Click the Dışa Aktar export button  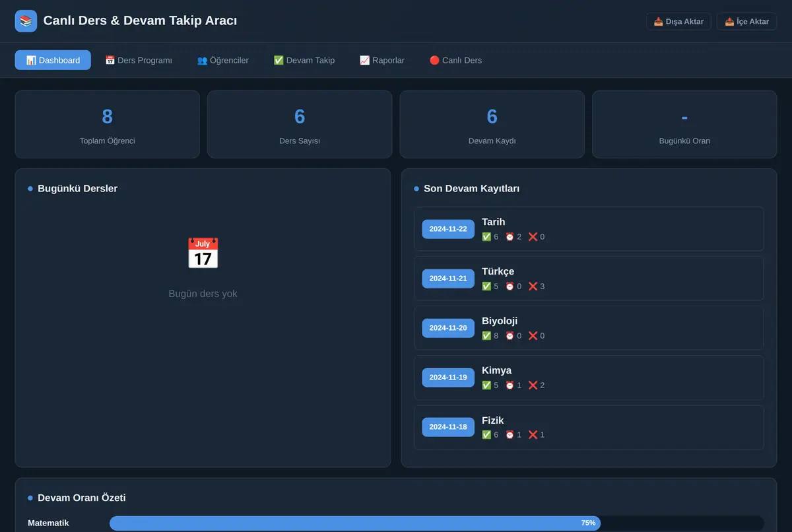pos(678,22)
